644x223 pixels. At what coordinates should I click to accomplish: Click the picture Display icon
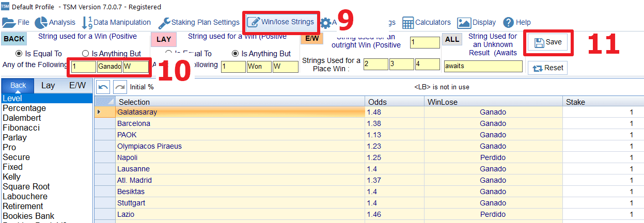coord(464,23)
